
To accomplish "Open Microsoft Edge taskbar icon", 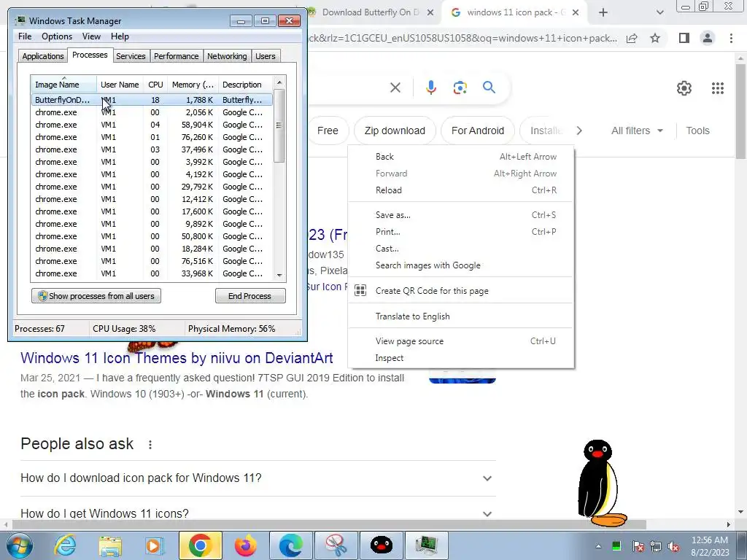I will [290, 545].
